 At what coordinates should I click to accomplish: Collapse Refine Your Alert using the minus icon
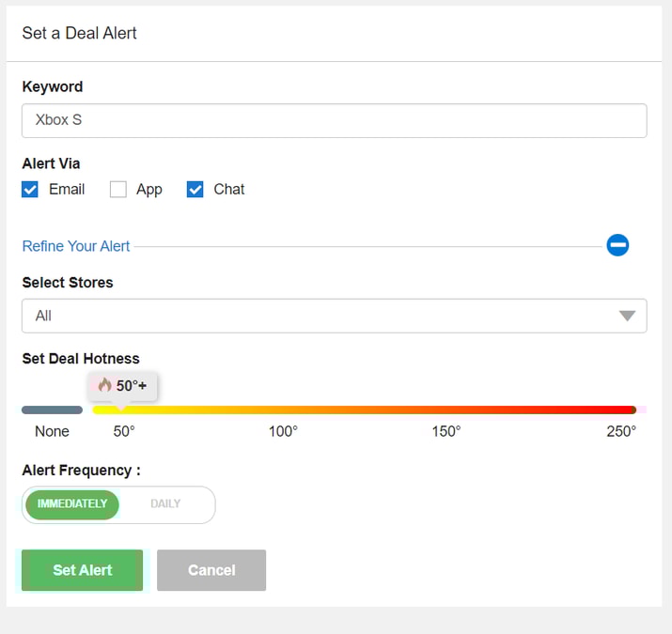[617, 245]
